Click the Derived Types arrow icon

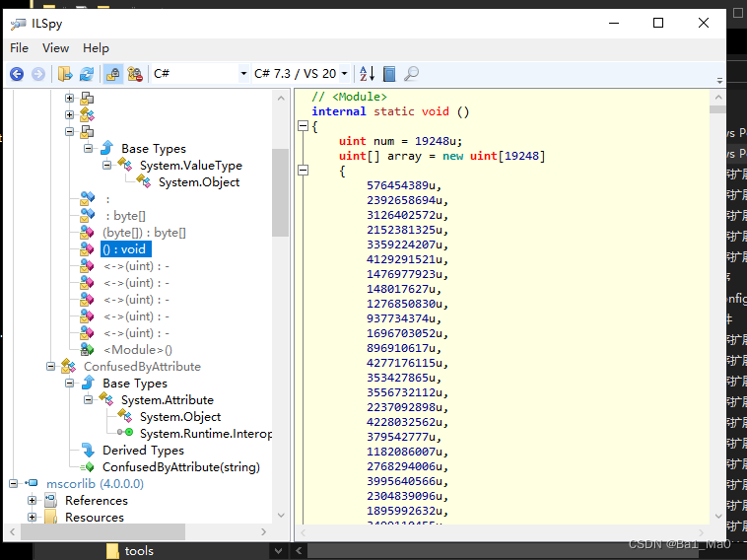click(x=88, y=450)
